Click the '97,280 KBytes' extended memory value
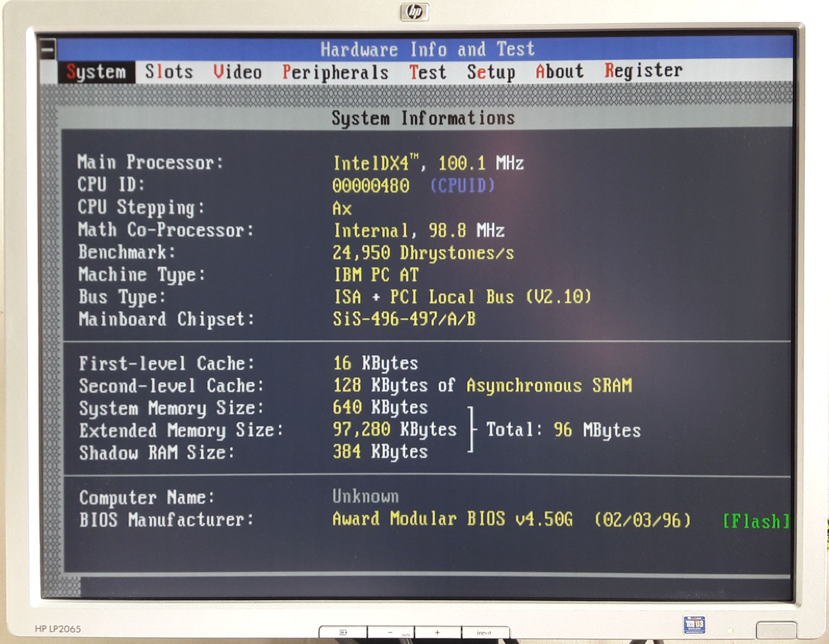Screen dimensions: 829x644 point(395,430)
